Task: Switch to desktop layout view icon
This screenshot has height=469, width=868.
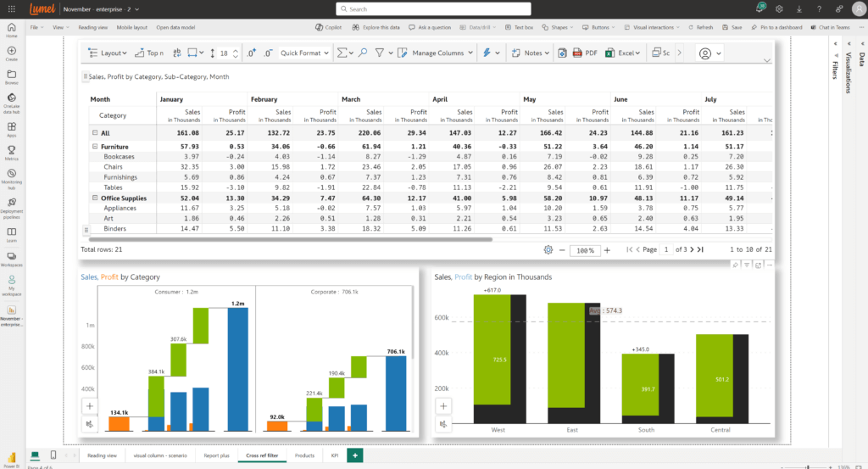Action: 35,455
